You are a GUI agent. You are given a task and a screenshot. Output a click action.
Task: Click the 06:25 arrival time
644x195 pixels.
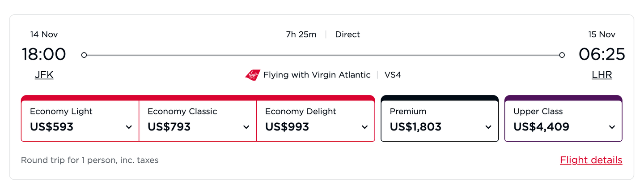[x=602, y=54]
